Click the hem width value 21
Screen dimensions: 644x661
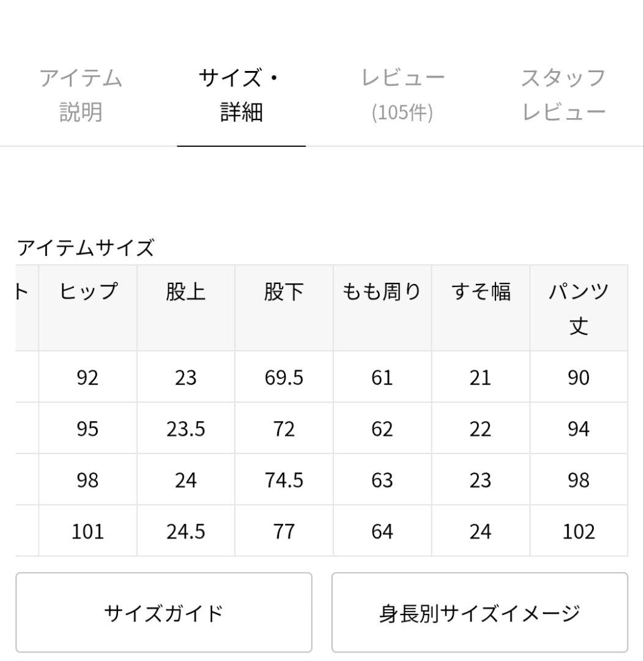pos(480,378)
